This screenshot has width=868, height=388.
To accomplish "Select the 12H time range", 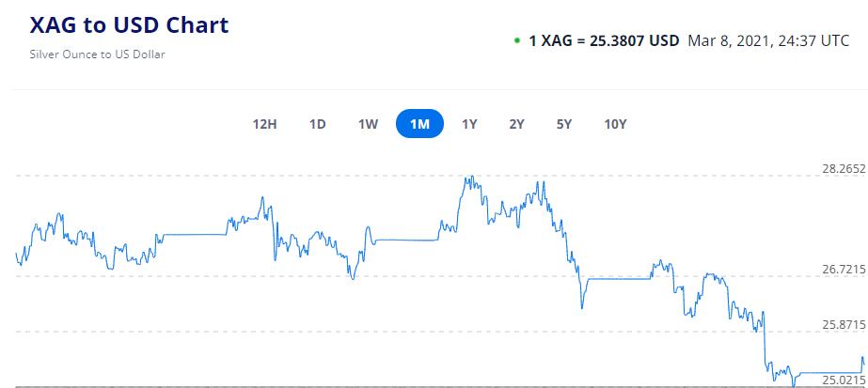I will tap(265, 124).
